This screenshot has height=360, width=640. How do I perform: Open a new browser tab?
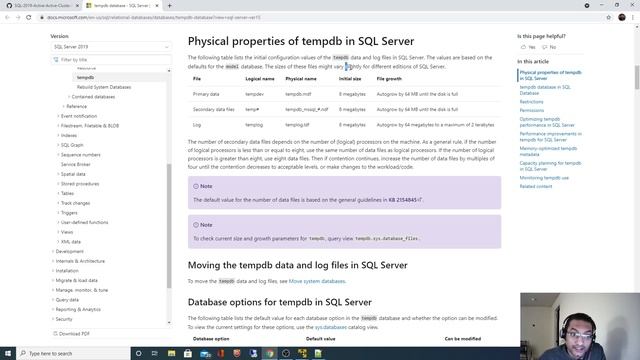(x=169, y=6)
